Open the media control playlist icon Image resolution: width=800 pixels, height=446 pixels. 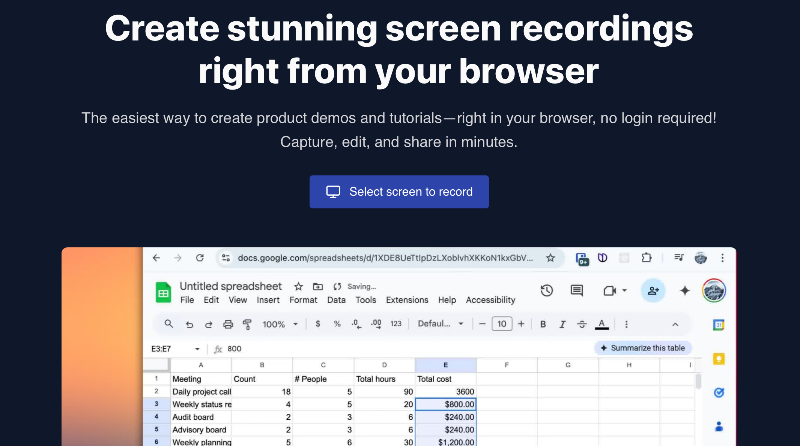(679, 258)
